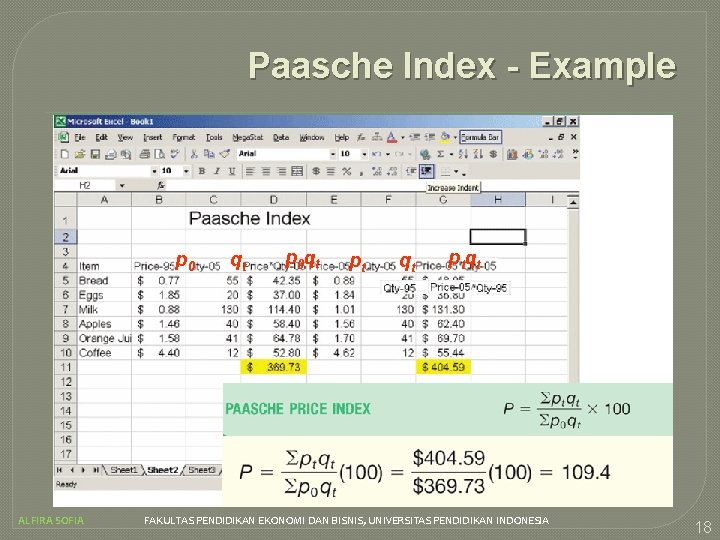Screen dimensions: 720x540
Task: Open the Data menu
Action: pyautogui.click(x=281, y=137)
